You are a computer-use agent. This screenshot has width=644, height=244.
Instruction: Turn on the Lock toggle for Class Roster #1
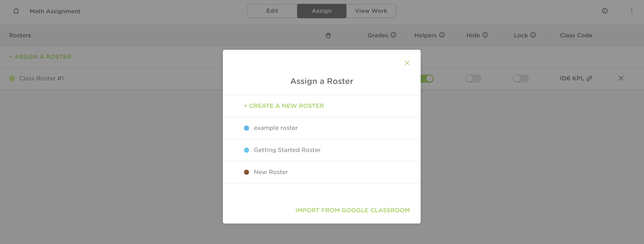click(521, 78)
